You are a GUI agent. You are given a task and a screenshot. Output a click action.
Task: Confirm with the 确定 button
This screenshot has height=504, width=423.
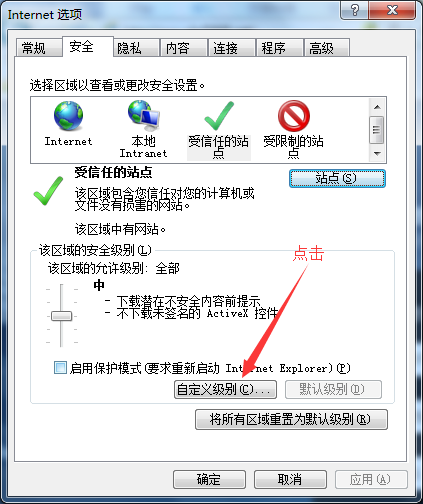(x=209, y=479)
